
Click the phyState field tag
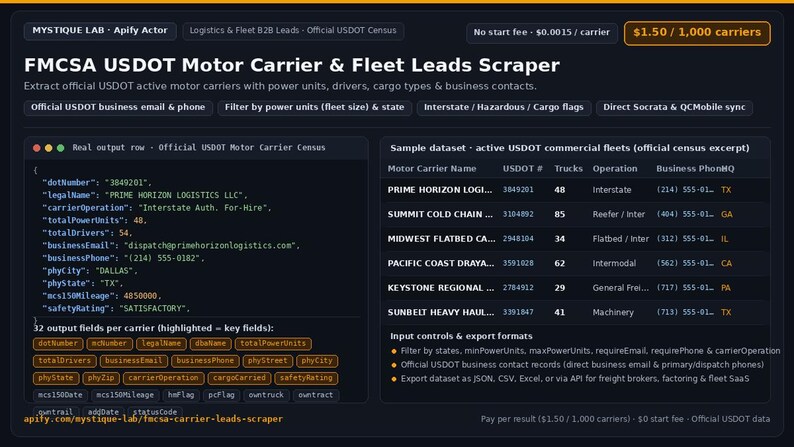(56, 378)
